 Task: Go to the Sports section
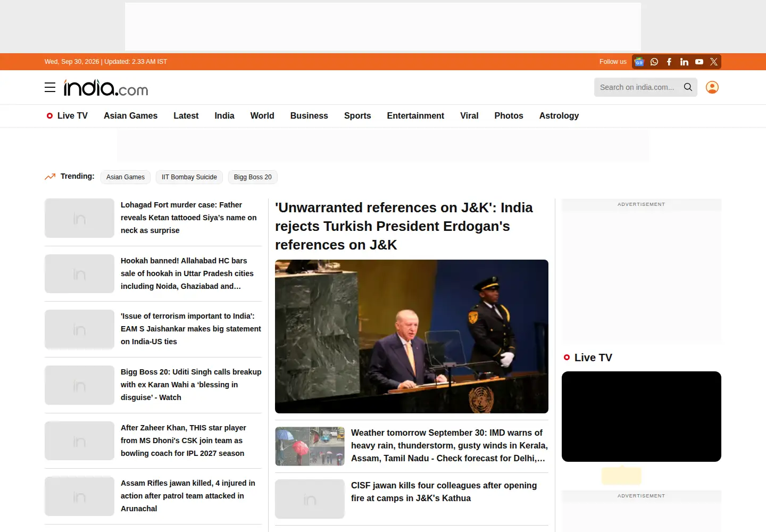[357, 115]
